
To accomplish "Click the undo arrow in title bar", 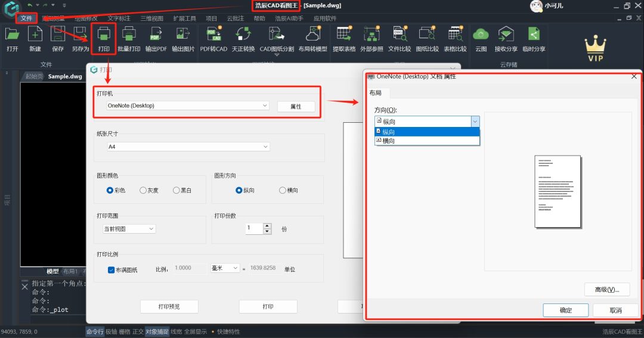I will (x=30, y=5).
